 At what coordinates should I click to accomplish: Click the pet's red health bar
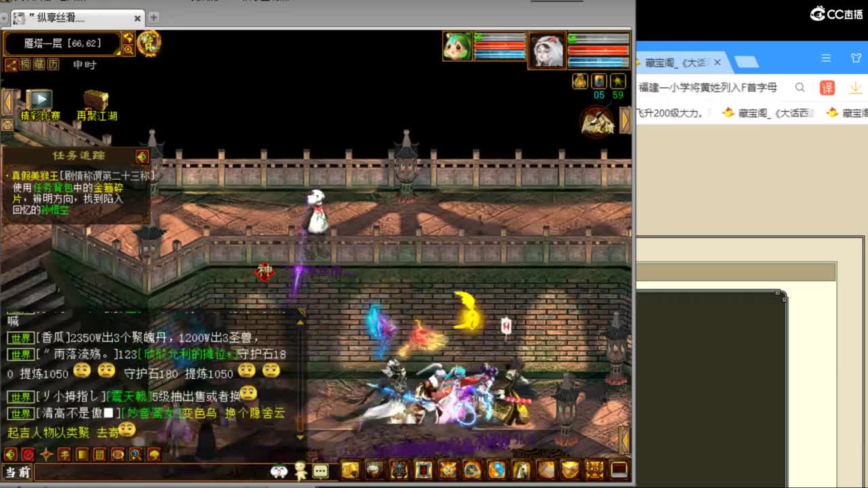[500, 46]
